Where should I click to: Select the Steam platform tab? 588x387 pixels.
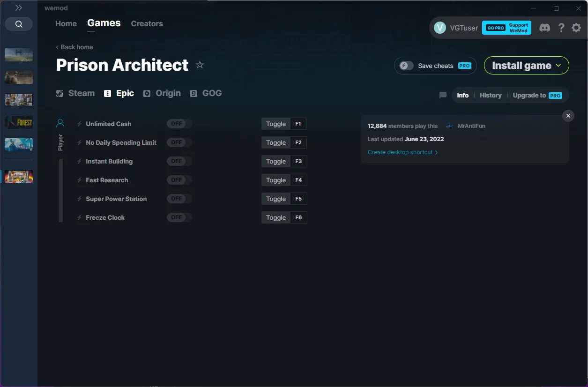point(75,93)
